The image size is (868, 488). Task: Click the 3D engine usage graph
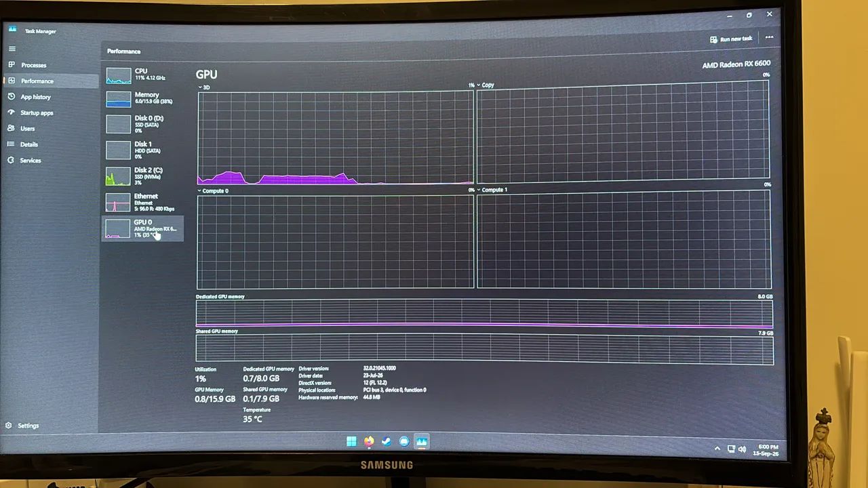pyautogui.click(x=336, y=138)
